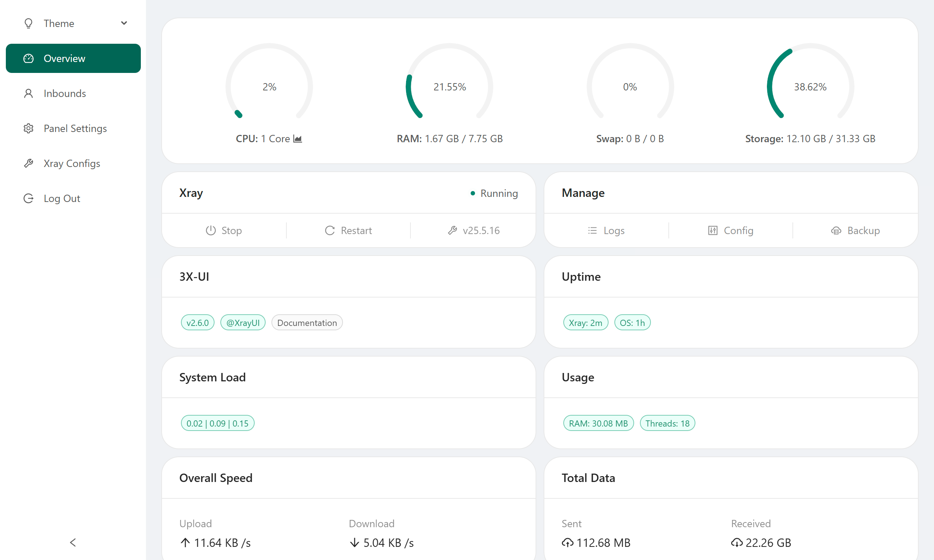Screen dimensions: 934x560
Task: Open the Documentation link tag
Action: [306, 323]
